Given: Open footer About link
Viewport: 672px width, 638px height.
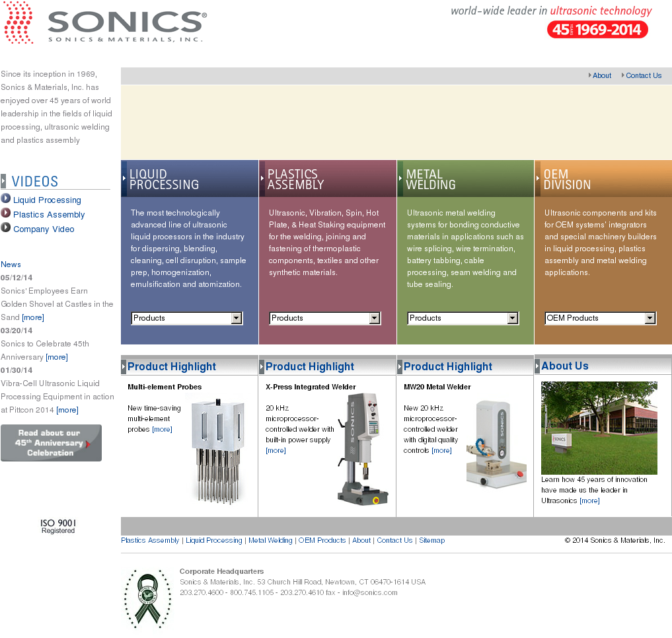Looking at the screenshot, I should [x=361, y=541].
